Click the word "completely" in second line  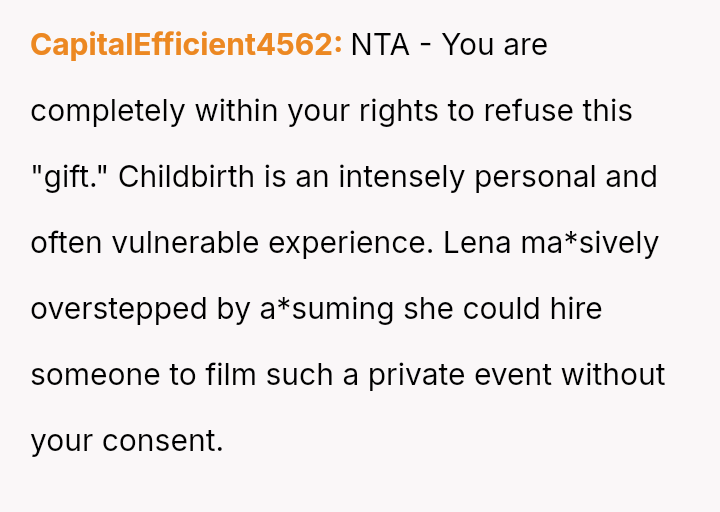click(108, 112)
